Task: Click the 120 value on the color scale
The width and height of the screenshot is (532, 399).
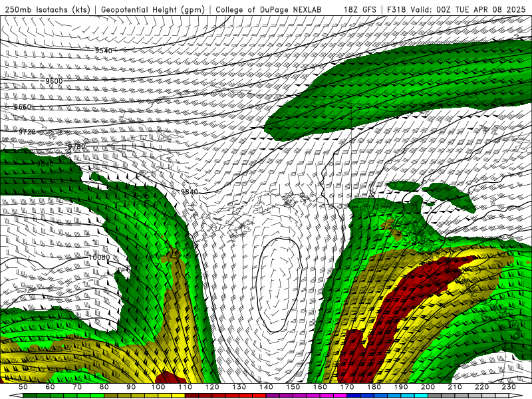Action: [212, 387]
